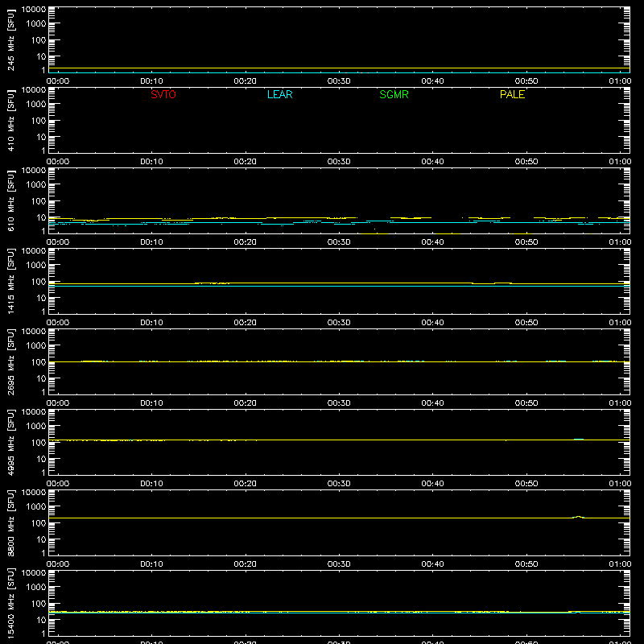Click 00:40 time label under 1415 MHz panel
Viewport: 644px width, 644px height.
(432, 323)
